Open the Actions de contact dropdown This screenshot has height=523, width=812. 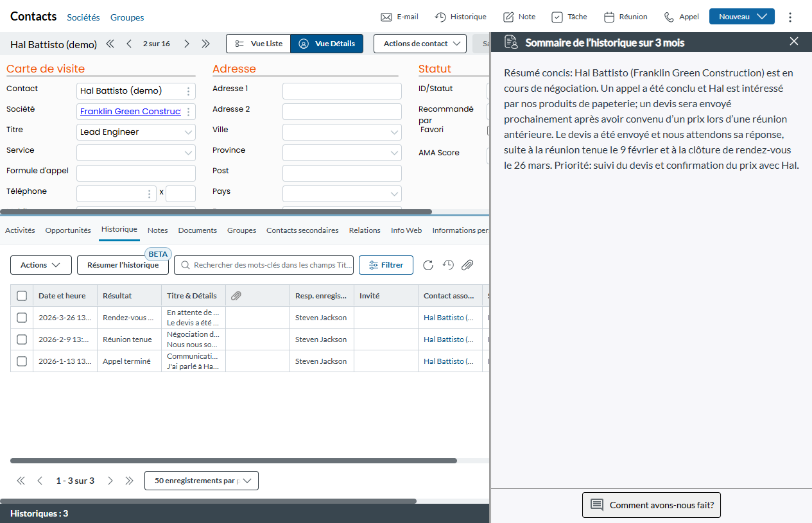(420, 44)
